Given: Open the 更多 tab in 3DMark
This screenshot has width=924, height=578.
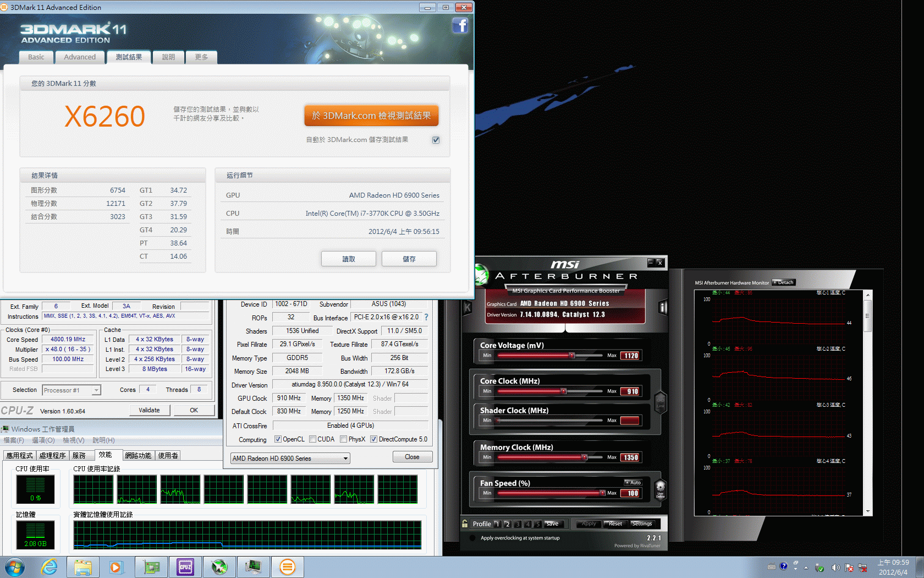Looking at the screenshot, I should coord(201,57).
